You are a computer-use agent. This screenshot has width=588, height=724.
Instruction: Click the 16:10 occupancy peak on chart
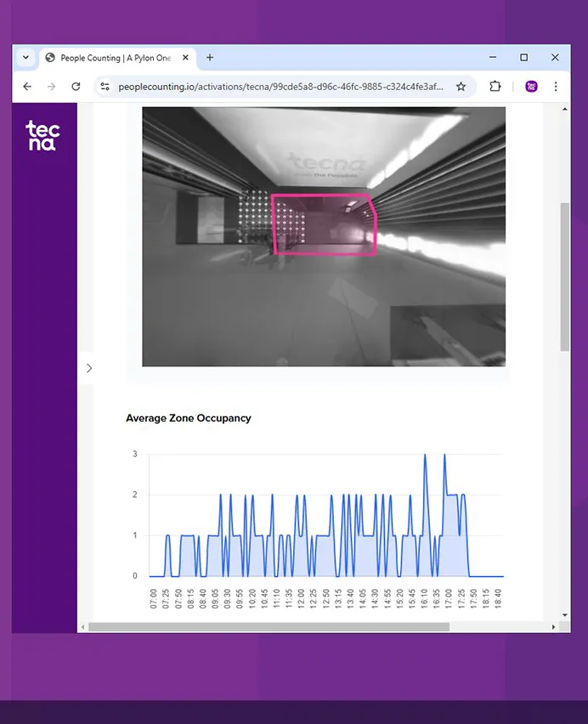point(425,455)
